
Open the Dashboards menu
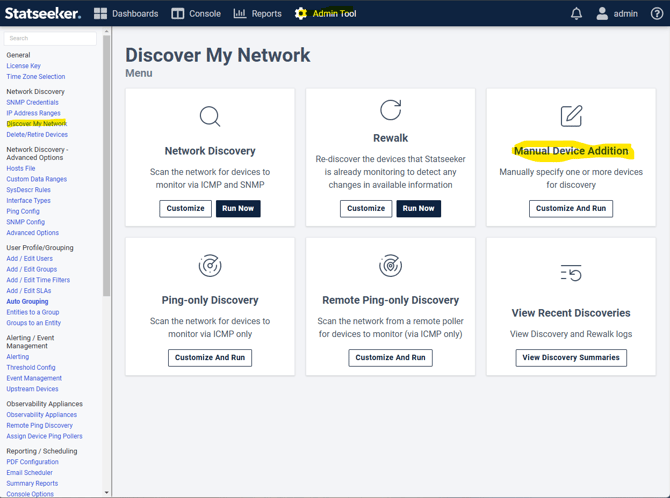(x=126, y=14)
